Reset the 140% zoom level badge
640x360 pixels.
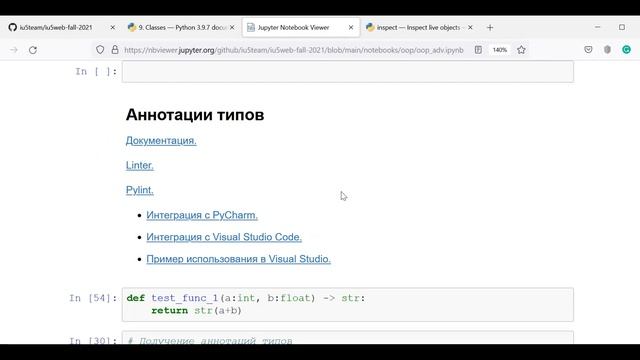[x=500, y=50]
